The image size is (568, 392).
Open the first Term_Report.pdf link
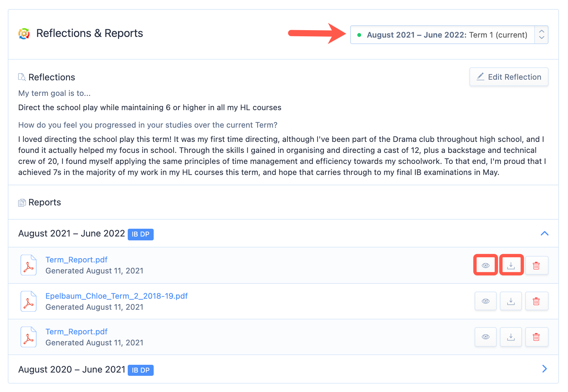pyautogui.click(x=76, y=260)
